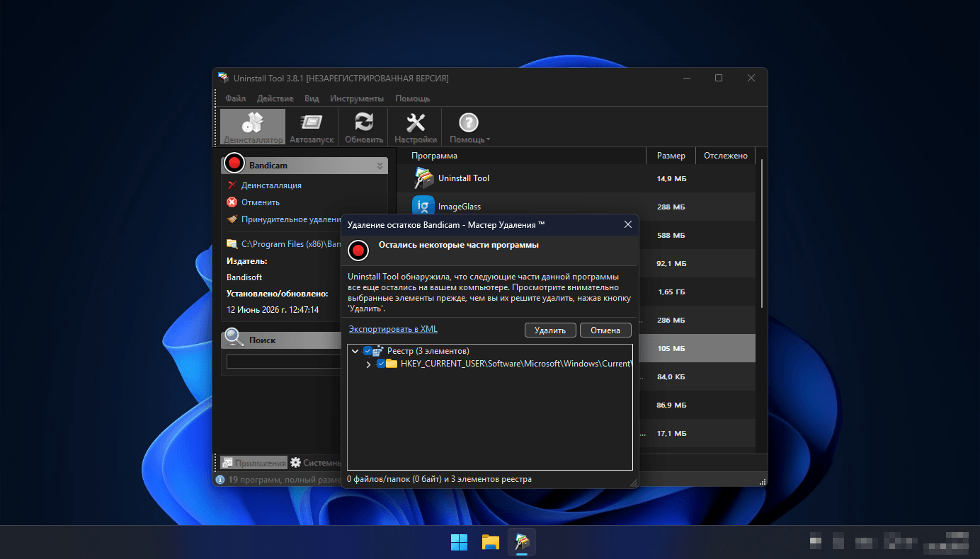Image resolution: width=980 pixels, height=559 pixels.
Task: Click the Принудительное удаление broom icon
Action: point(232,219)
